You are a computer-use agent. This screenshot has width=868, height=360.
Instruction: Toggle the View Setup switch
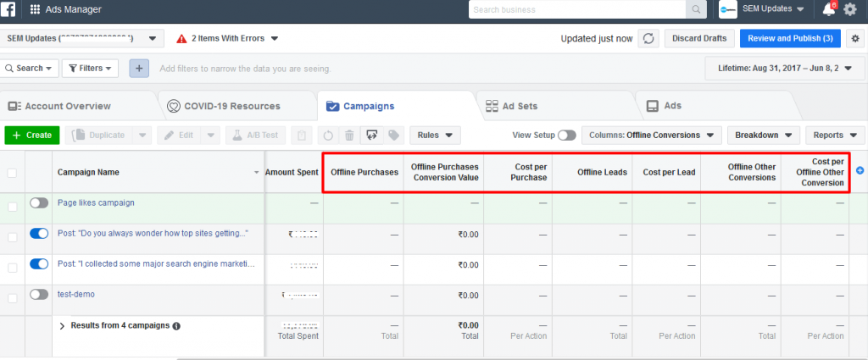567,136
